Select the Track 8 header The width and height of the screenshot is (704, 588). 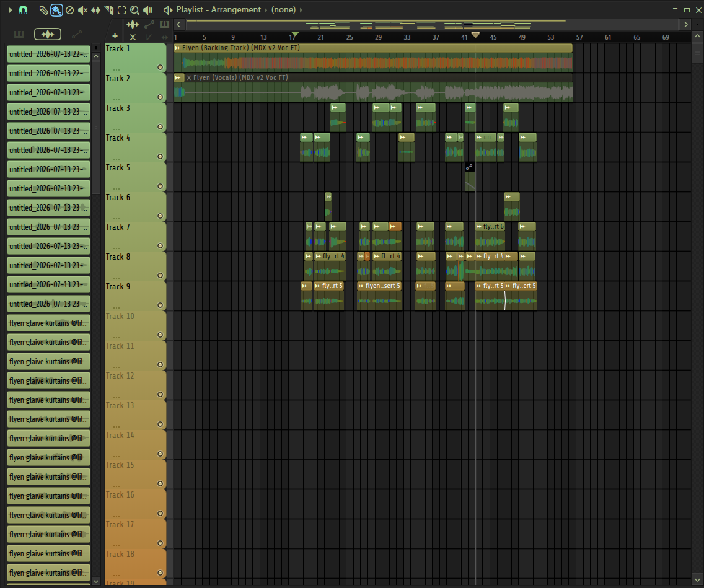pyautogui.click(x=135, y=266)
